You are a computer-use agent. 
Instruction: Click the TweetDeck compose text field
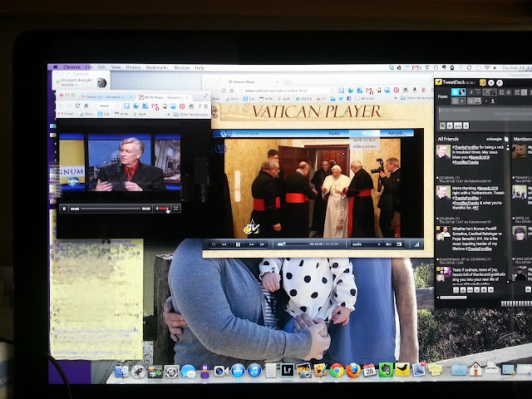coord(485,114)
